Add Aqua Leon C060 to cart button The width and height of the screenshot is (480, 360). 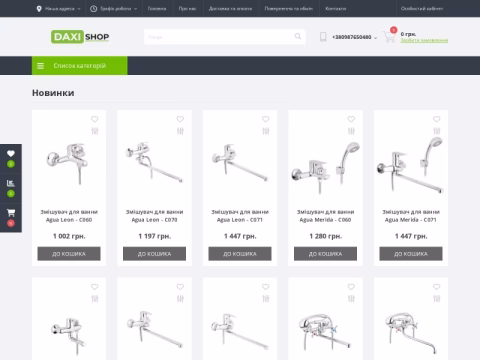pyautogui.click(x=69, y=254)
